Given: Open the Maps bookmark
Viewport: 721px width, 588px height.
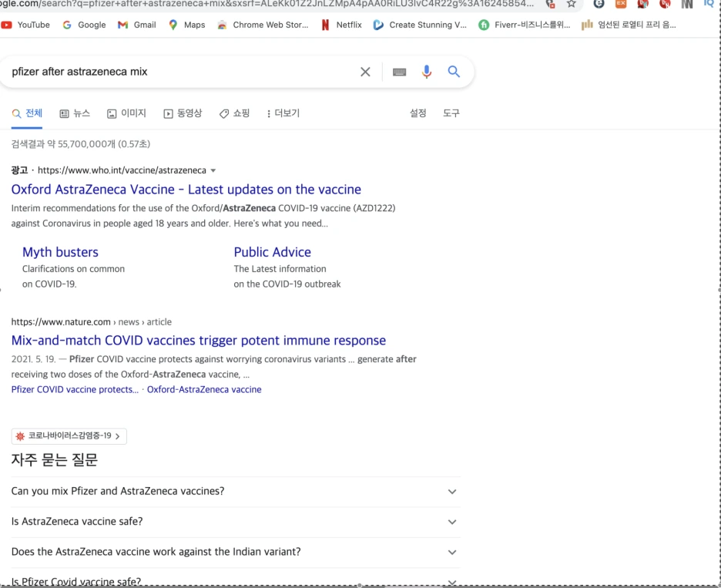Looking at the screenshot, I should pos(187,25).
